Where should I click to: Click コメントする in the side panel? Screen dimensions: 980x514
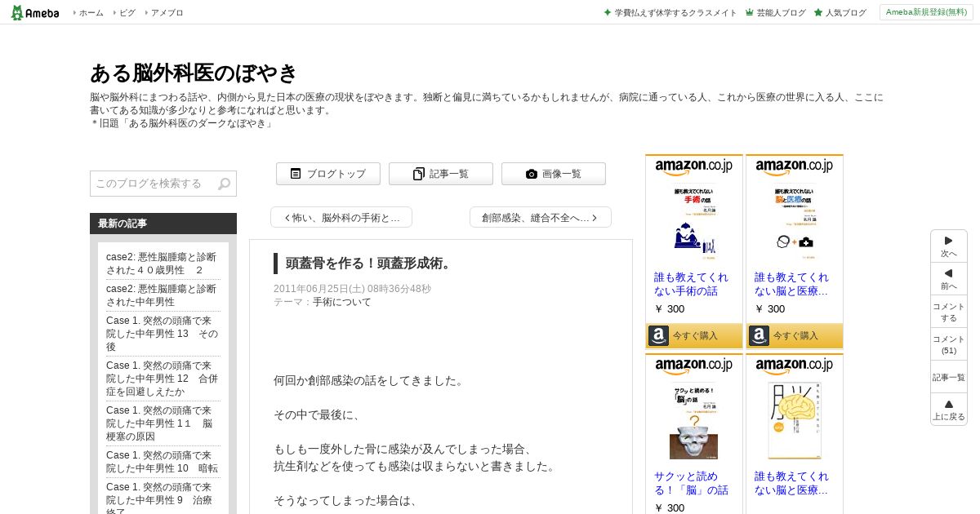click(948, 312)
